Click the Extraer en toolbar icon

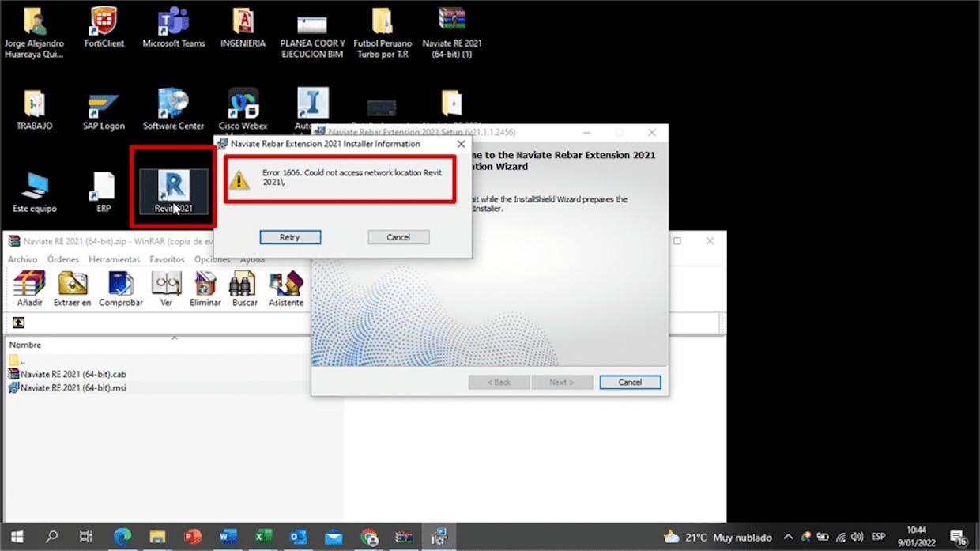72,289
